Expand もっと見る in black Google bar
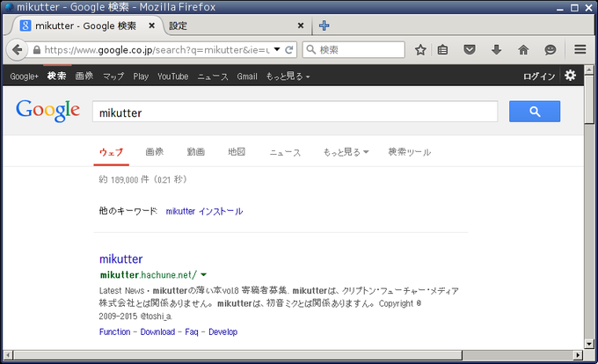 tap(288, 76)
